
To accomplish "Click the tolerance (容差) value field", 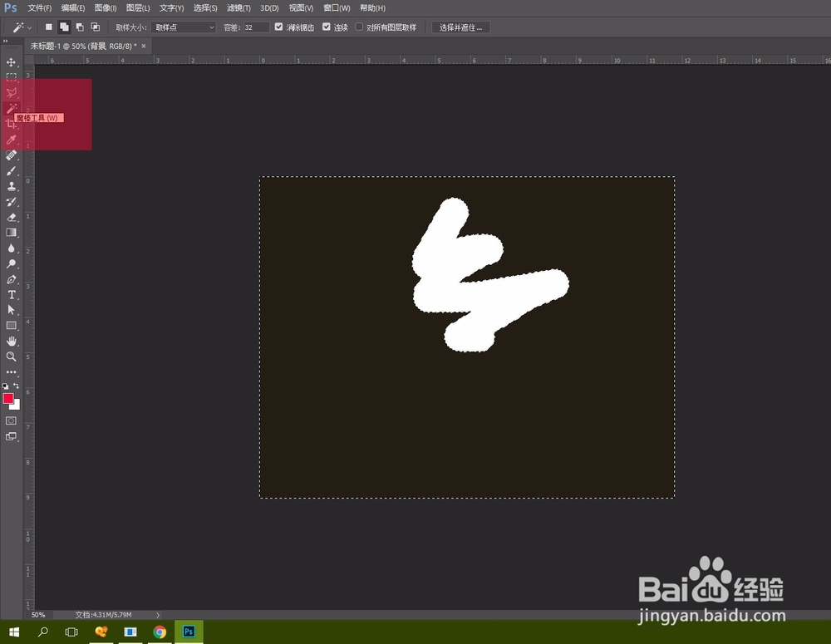I will (256, 27).
